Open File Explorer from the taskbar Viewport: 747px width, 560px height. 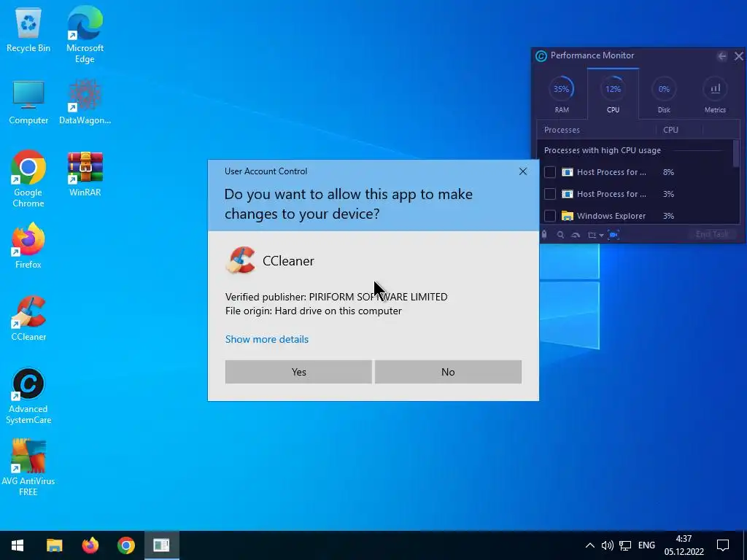click(54, 545)
